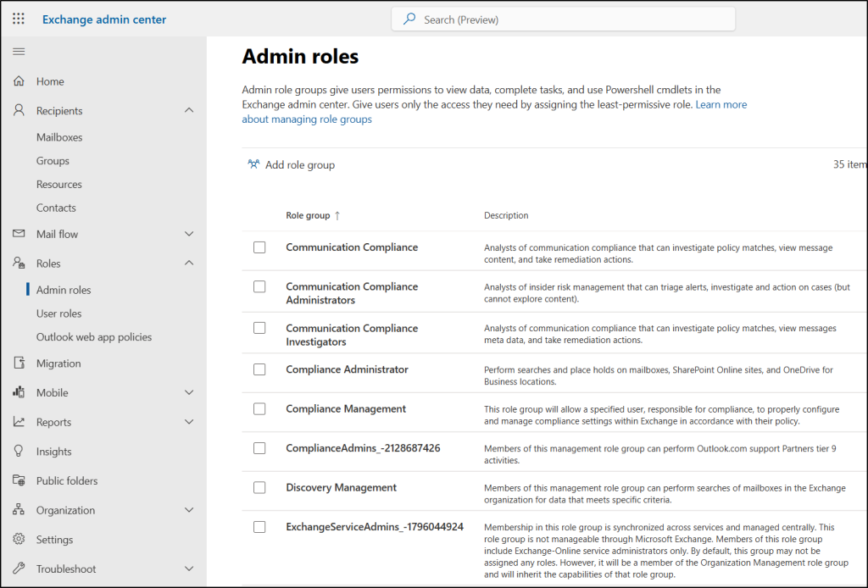Check the Compliance Management checkbox
Image resolution: width=868 pixels, height=588 pixels.
[259, 408]
